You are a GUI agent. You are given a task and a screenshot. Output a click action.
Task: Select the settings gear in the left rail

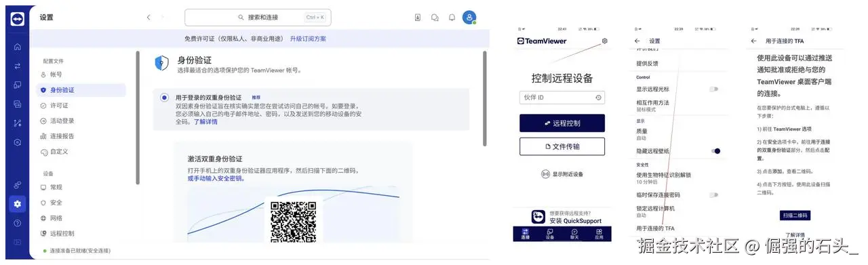pyautogui.click(x=18, y=204)
